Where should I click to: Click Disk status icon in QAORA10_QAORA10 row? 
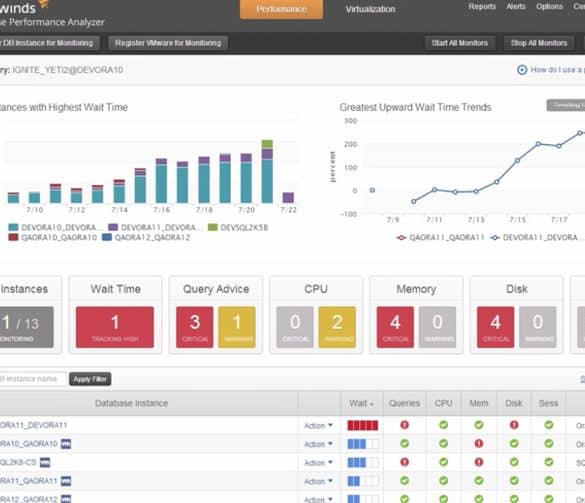click(514, 443)
